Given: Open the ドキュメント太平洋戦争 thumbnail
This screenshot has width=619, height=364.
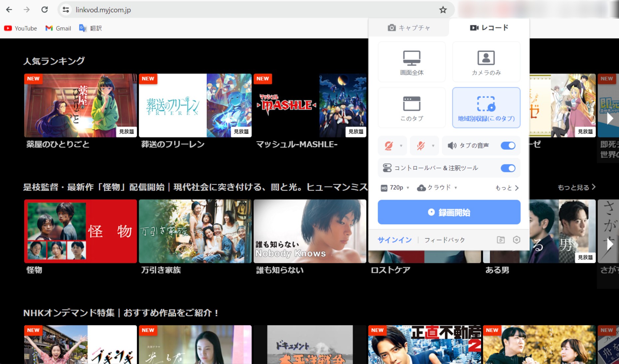Looking at the screenshot, I should [x=310, y=345].
